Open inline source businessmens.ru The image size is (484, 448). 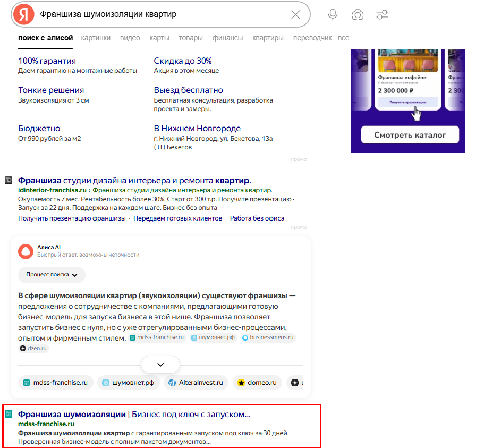[x=268, y=337]
